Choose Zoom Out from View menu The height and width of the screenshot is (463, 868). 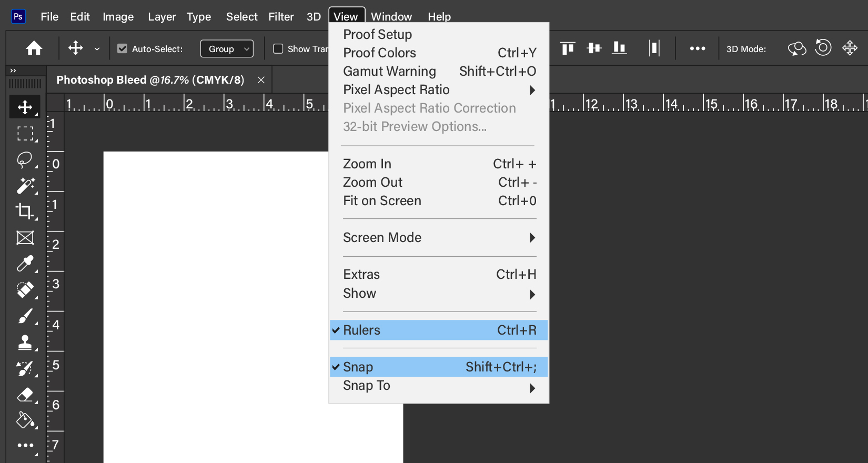(x=439, y=182)
